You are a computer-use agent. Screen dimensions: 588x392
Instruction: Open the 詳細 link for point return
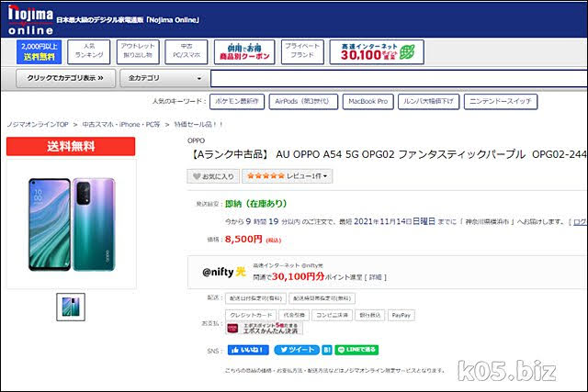pyautogui.click(x=376, y=277)
